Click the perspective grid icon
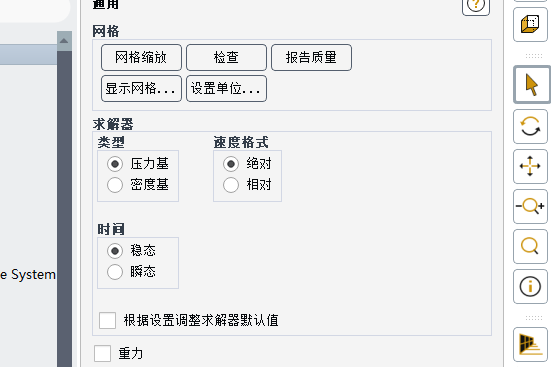This screenshot has height=367, width=551. point(530,345)
